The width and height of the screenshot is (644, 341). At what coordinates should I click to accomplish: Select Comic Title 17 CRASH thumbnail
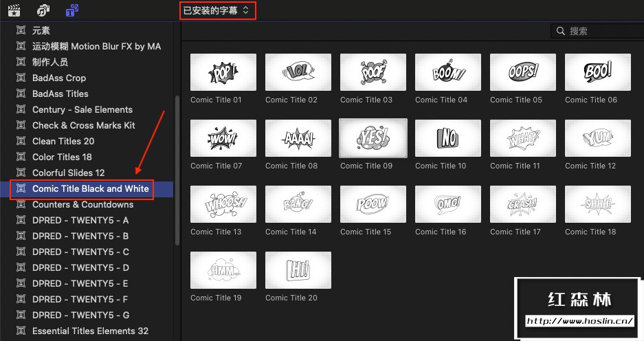pyautogui.click(x=523, y=204)
